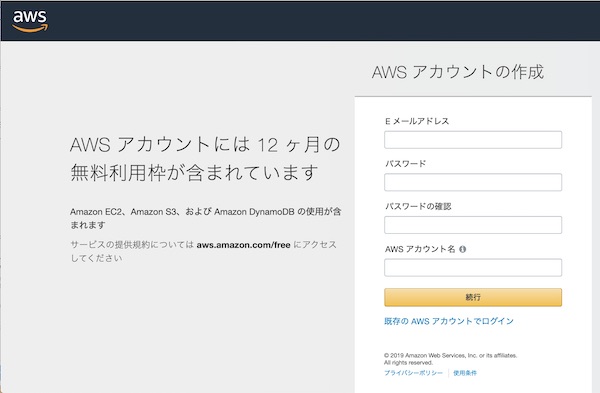600x393 pixels.
Task: Click the パスワードの確認 label
Action: click(x=418, y=207)
